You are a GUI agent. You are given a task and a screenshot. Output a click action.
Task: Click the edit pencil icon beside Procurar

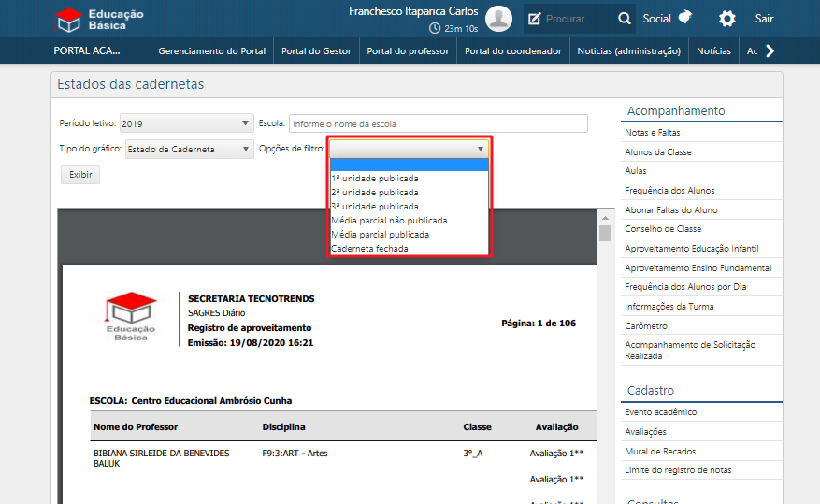click(x=534, y=19)
